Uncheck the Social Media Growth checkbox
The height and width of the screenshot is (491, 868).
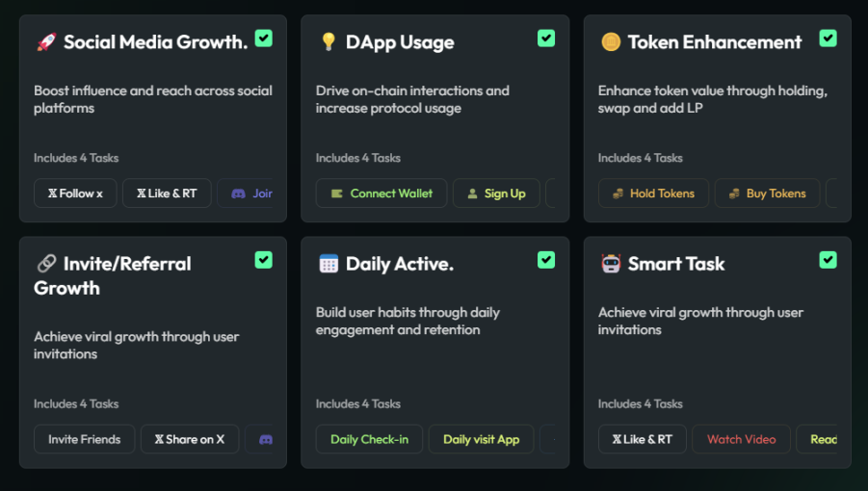tap(263, 39)
